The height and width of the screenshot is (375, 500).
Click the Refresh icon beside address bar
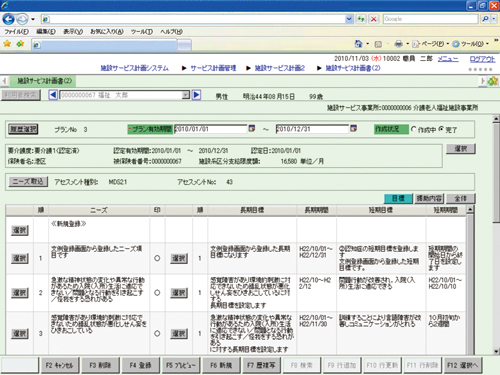click(x=361, y=19)
